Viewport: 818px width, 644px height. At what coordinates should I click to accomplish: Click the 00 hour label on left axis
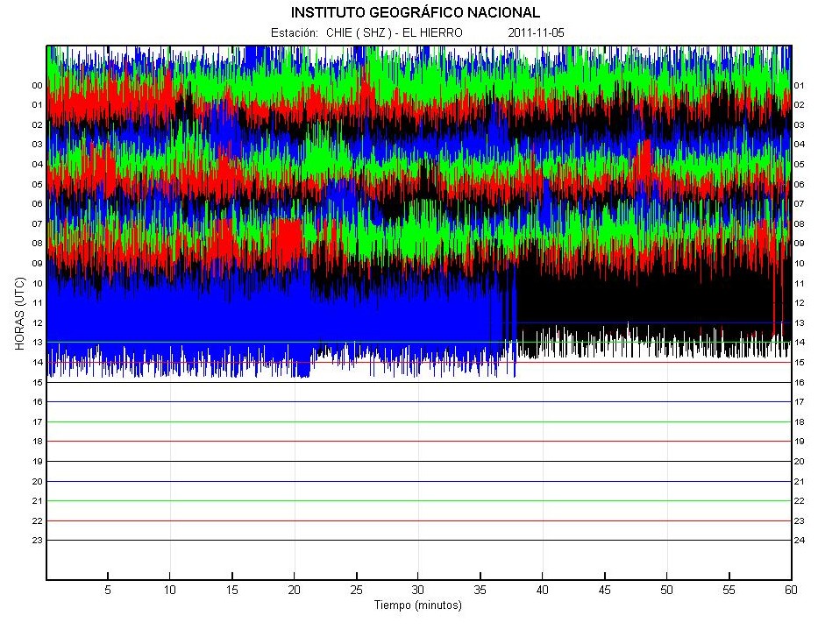click(38, 86)
